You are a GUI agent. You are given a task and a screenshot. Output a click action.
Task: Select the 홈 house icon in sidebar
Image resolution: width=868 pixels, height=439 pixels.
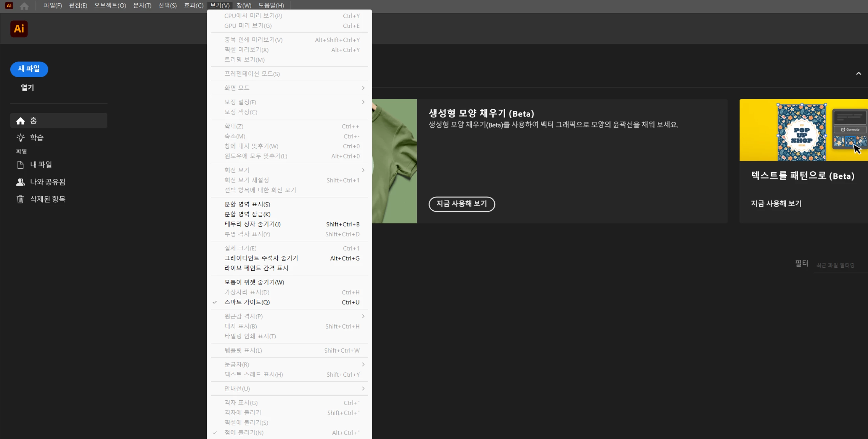[20, 121]
